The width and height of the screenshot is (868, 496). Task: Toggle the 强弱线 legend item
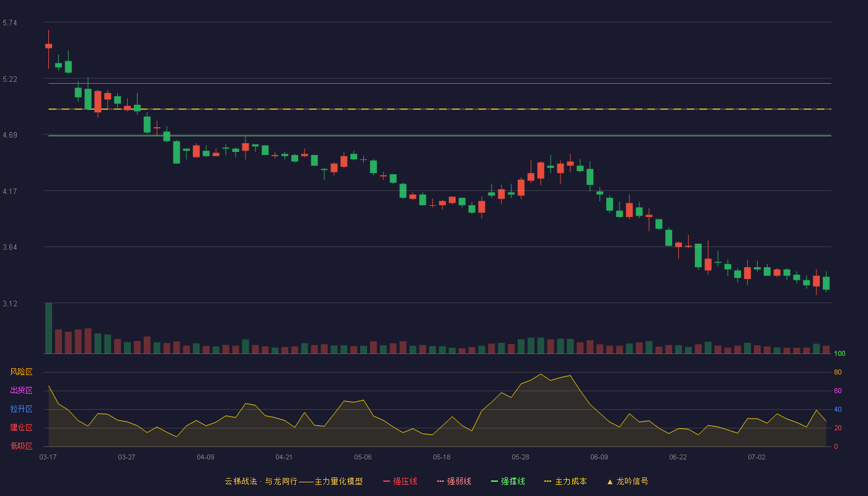pos(454,481)
